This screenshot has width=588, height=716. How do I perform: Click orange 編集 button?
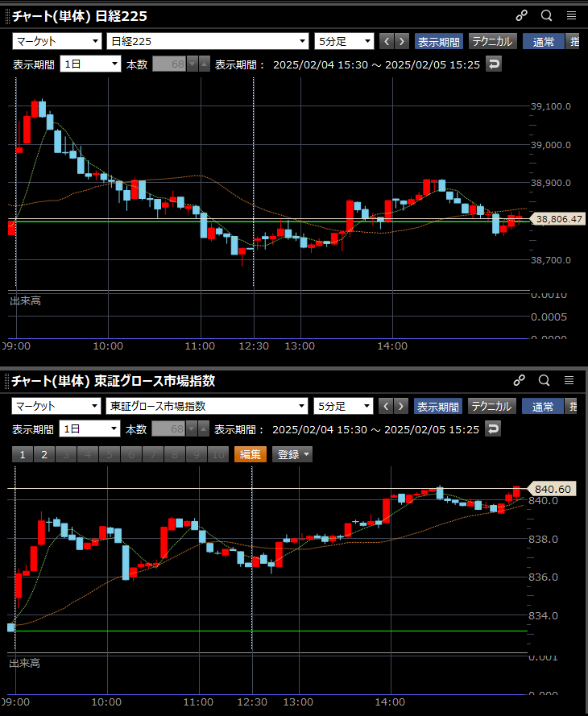(251, 454)
